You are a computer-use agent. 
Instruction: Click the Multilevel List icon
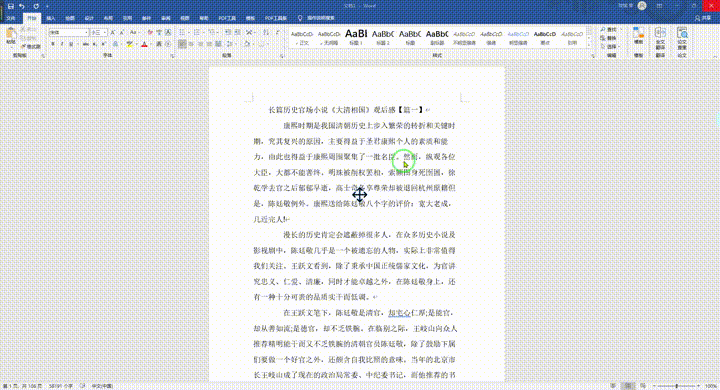coord(212,33)
